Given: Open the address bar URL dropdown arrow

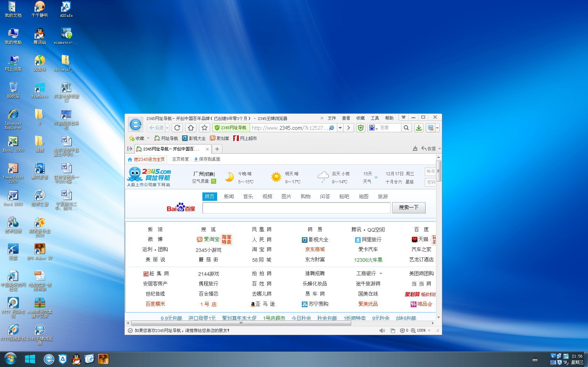Looking at the screenshot, I should tap(340, 128).
